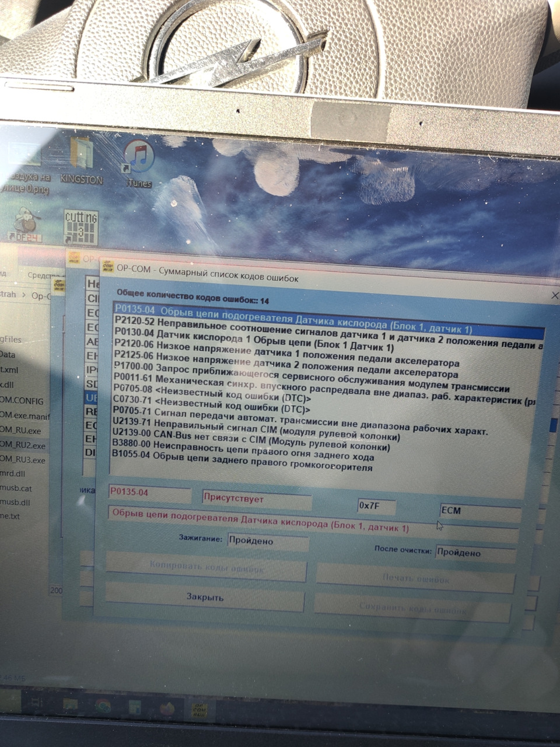Open File Explorer from the taskbar
This screenshot has height=747, width=560.
[x=69, y=704]
